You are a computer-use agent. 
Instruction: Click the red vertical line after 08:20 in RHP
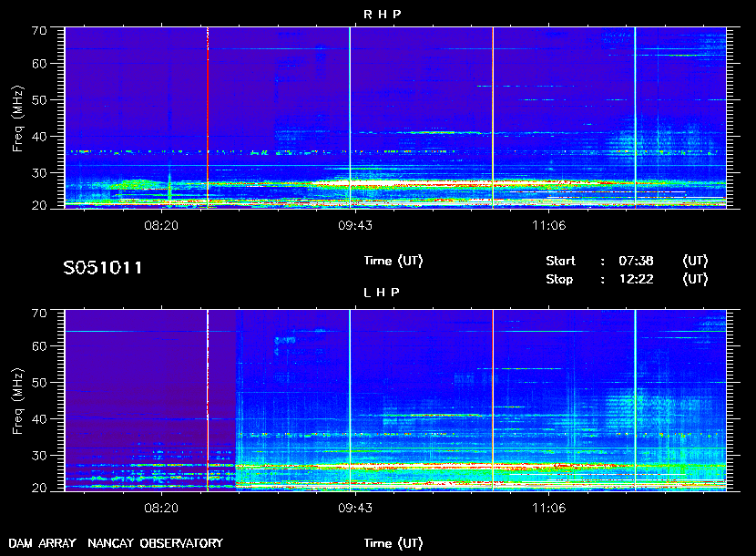[x=208, y=118]
